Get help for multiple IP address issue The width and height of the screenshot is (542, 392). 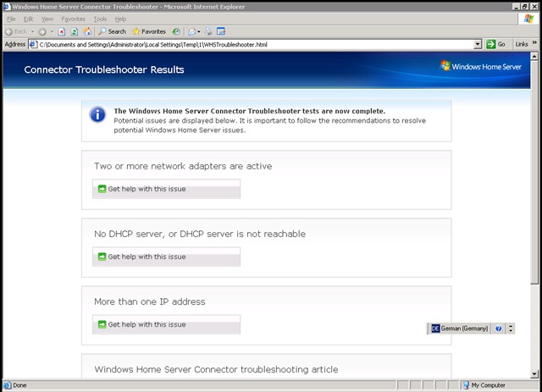tap(166, 324)
